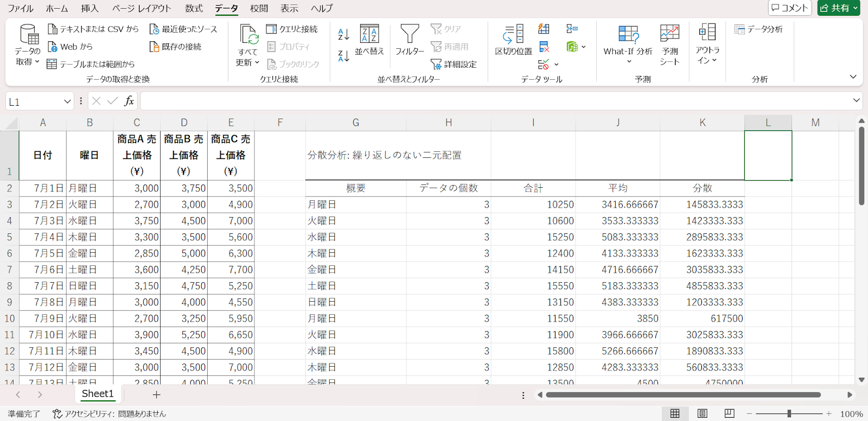This screenshot has height=421, width=868.
Task: Click the Remove Duplicates icon
Action: pyautogui.click(x=544, y=47)
